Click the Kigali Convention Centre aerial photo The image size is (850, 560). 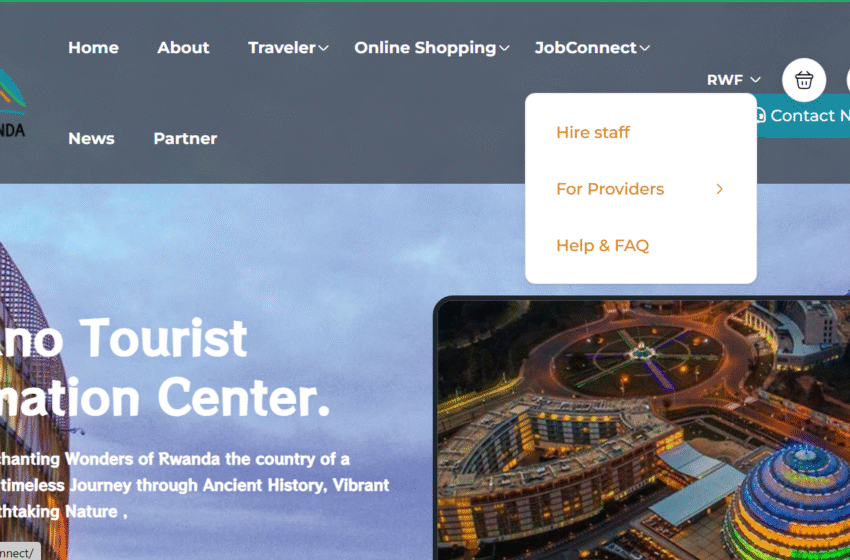[x=643, y=430]
